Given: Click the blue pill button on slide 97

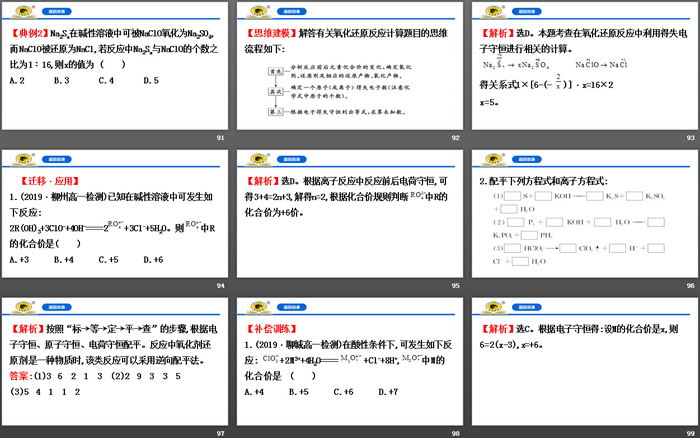Looking at the screenshot, I should [57, 307].
